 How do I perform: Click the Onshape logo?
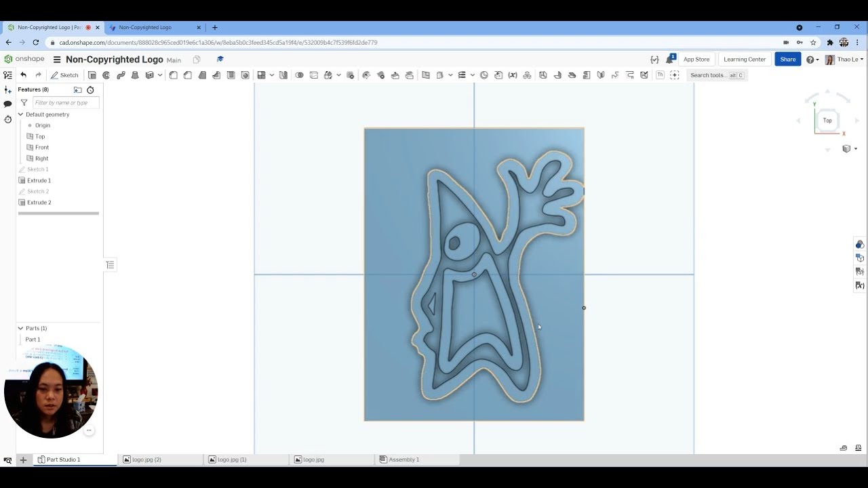point(24,59)
